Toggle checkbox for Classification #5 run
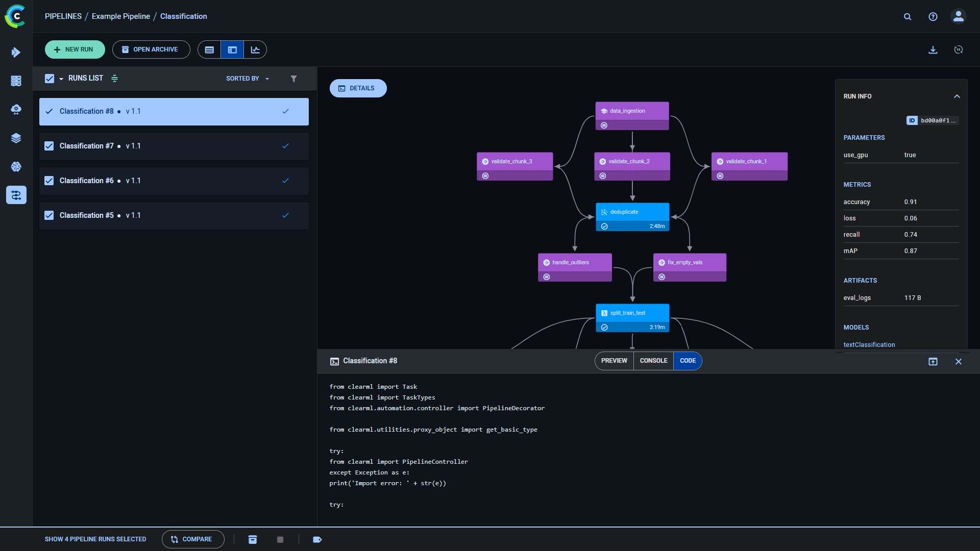The width and height of the screenshot is (980, 551). 49,215
